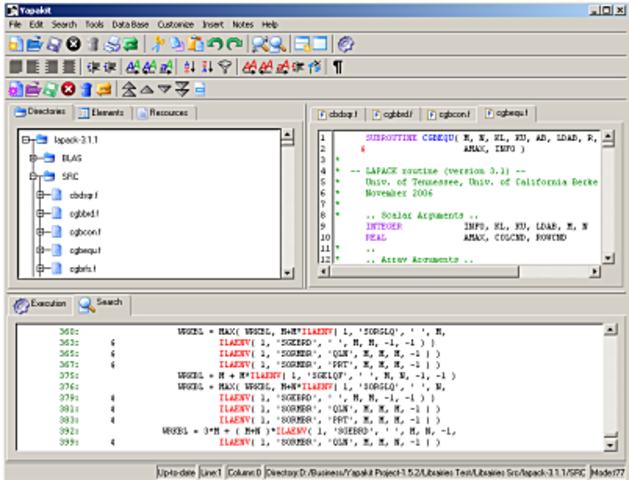
Task: Move item down with single down triangle
Action: pos(164,89)
